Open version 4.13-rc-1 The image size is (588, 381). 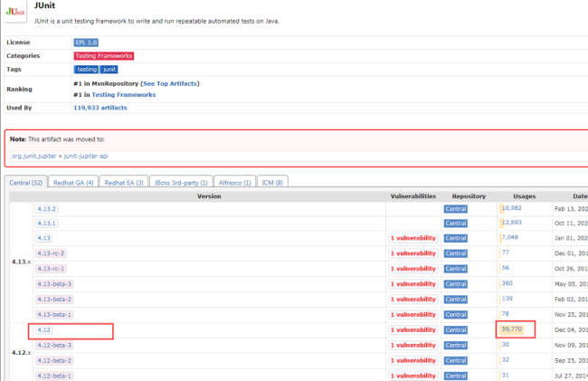pyautogui.click(x=51, y=269)
